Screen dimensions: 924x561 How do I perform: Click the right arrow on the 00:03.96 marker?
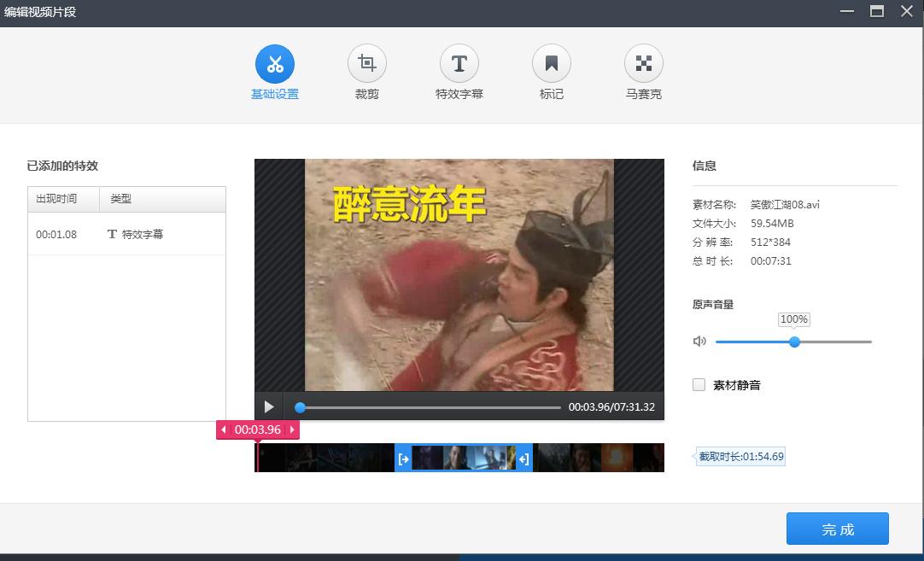click(293, 430)
